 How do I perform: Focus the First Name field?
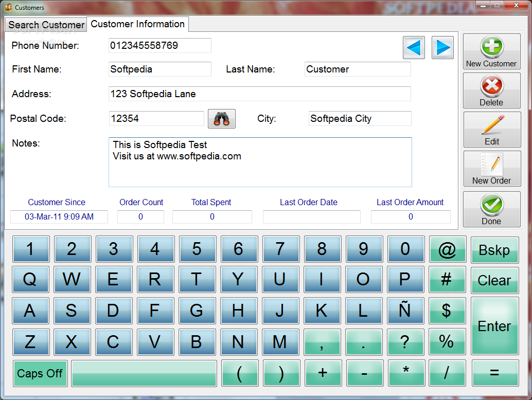coord(160,69)
